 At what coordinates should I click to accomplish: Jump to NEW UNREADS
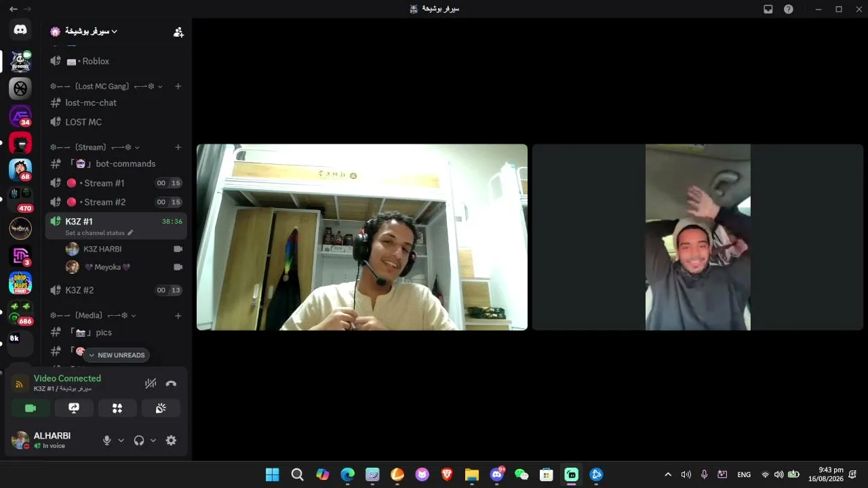coord(117,355)
